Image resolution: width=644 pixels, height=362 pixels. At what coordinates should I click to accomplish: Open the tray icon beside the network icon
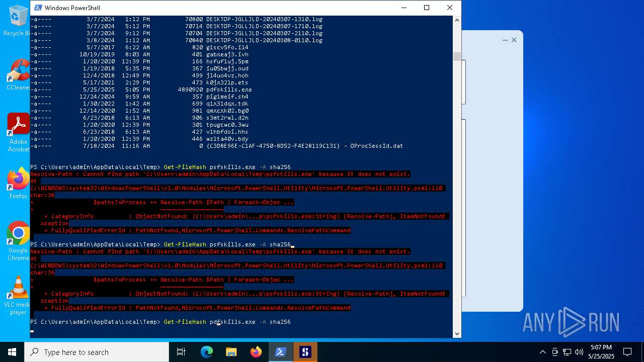point(555,352)
